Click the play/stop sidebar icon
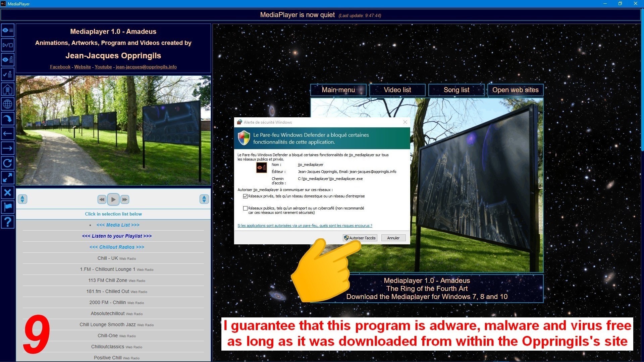 (7, 45)
